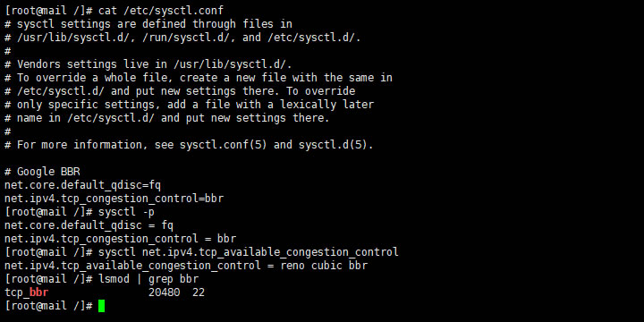Screen dimensions: 644x322
Task: Click the 'cat /etc/sysctl.conf' command text
Action: (x=161, y=11)
